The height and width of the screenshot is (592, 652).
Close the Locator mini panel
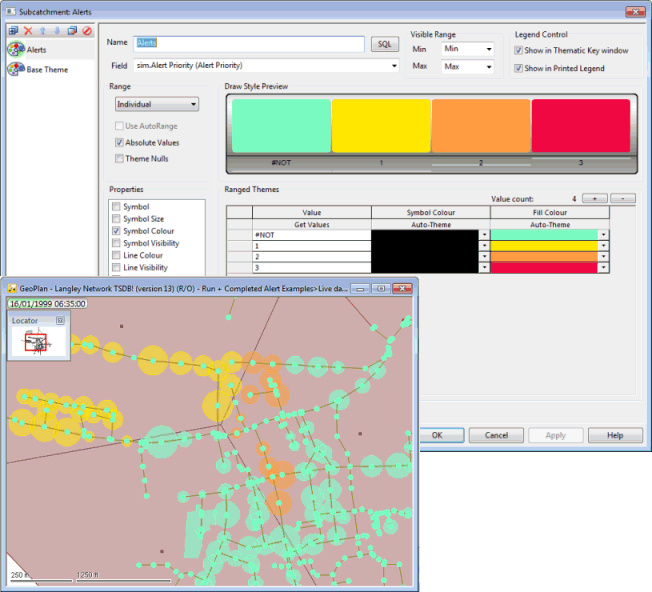pos(60,320)
